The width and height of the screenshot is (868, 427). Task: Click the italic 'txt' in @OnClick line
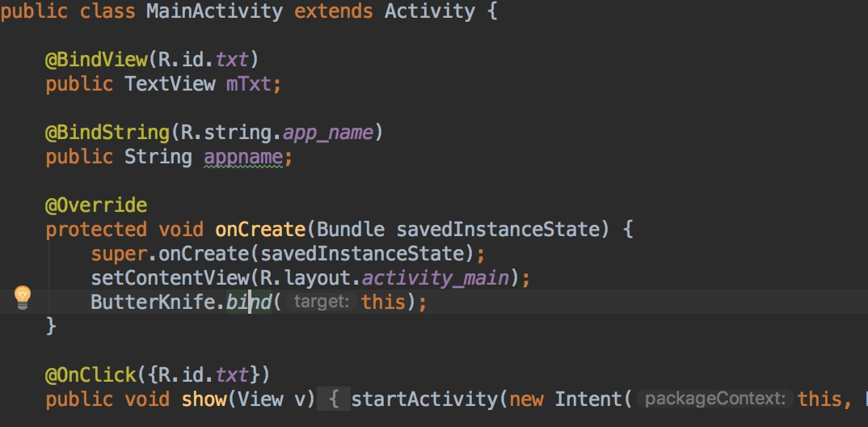(x=232, y=375)
